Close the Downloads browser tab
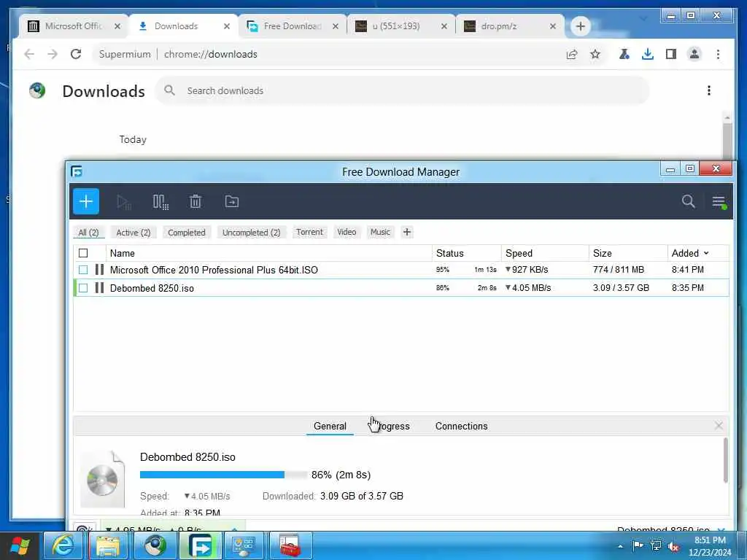 coord(227,26)
